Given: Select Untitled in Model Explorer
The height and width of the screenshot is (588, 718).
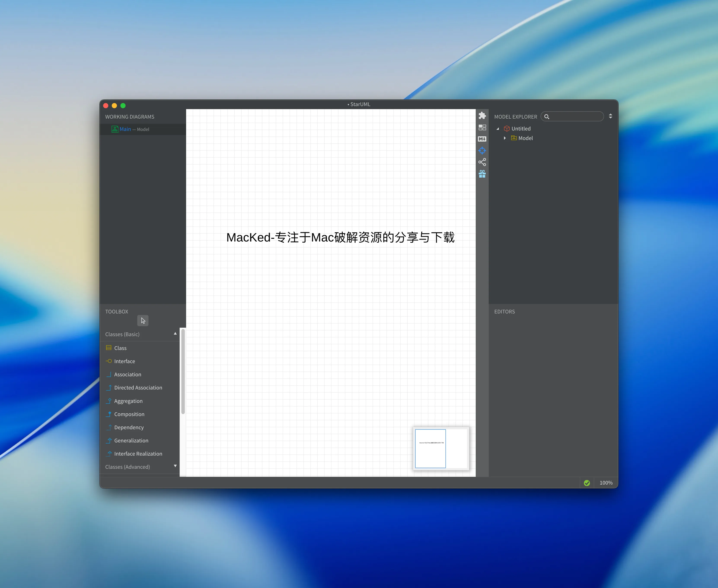Looking at the screenshot, I should 521,129.
